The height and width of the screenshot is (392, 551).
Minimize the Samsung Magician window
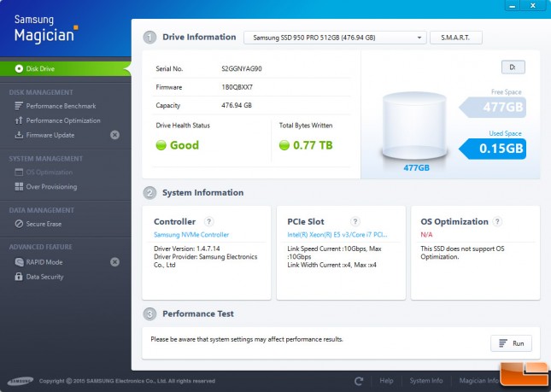pyautogui.click(x=513, y=6)
